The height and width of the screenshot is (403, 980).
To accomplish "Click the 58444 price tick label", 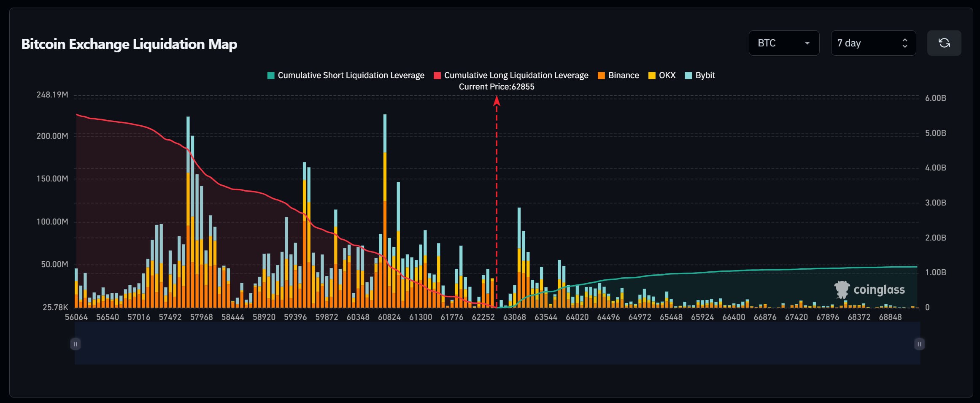I will click(x=233, y=317).
